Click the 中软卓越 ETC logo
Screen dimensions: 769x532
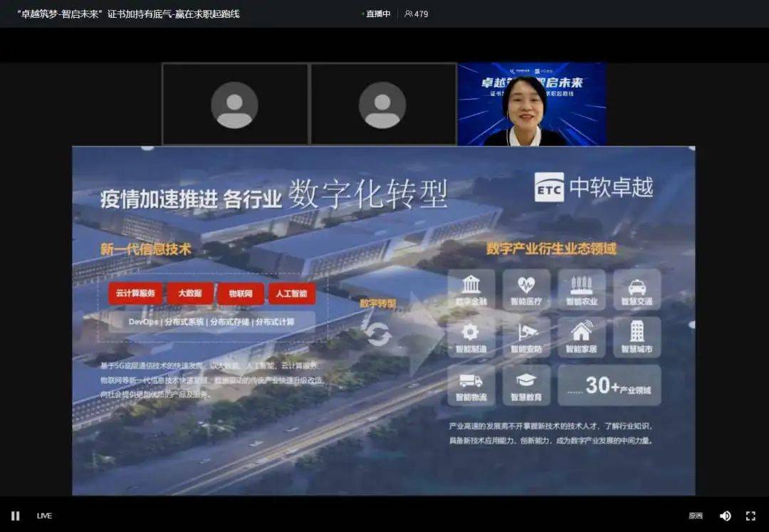coord(593,187)
